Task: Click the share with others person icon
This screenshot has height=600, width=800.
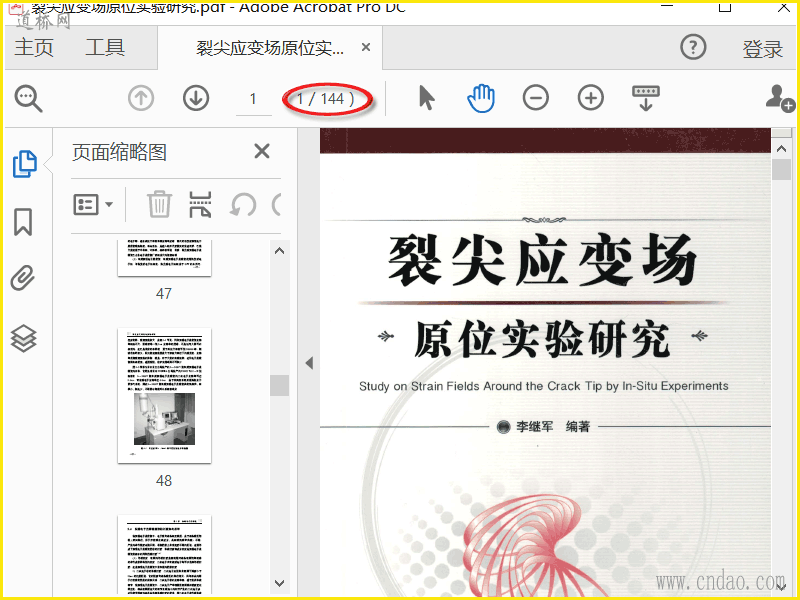Action: pyautogui.click(x=780, y=98)
